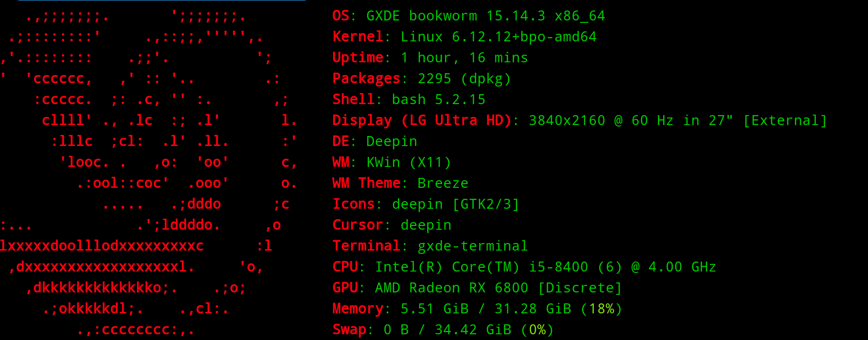Select the Breeze theme value
The height and width of the screenshot is (340, 868).
point(443,183)
